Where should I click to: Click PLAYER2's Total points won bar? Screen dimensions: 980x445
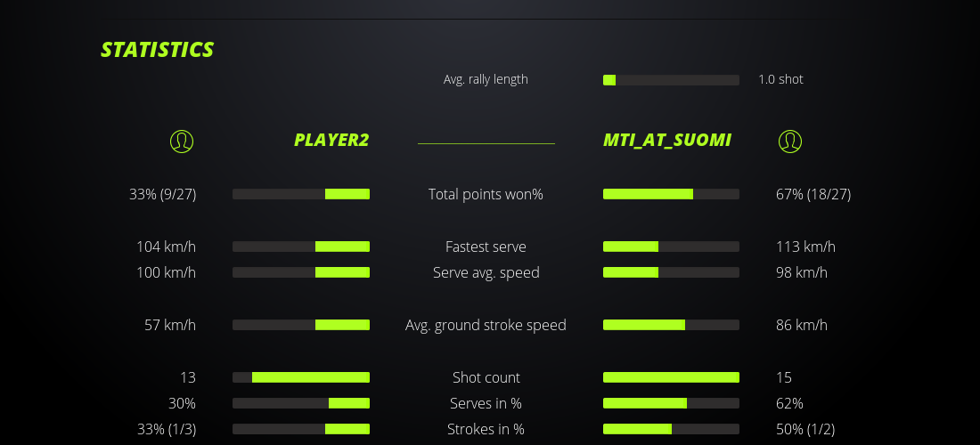pos(301,194)
